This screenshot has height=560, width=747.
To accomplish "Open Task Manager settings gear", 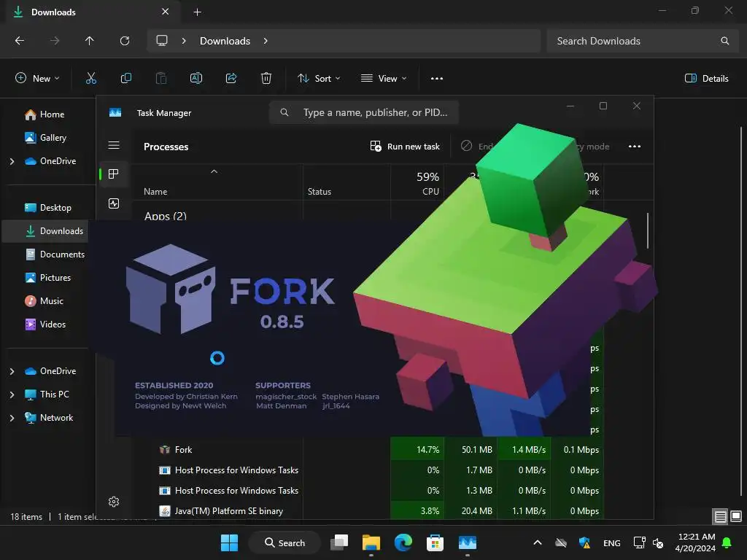I will (113, 502).
